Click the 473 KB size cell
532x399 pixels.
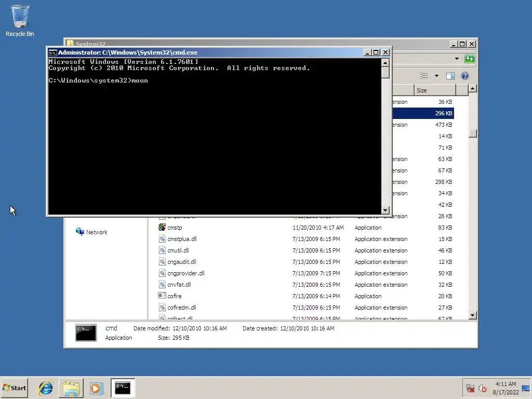pyautogui.click(x=444, y=125)
